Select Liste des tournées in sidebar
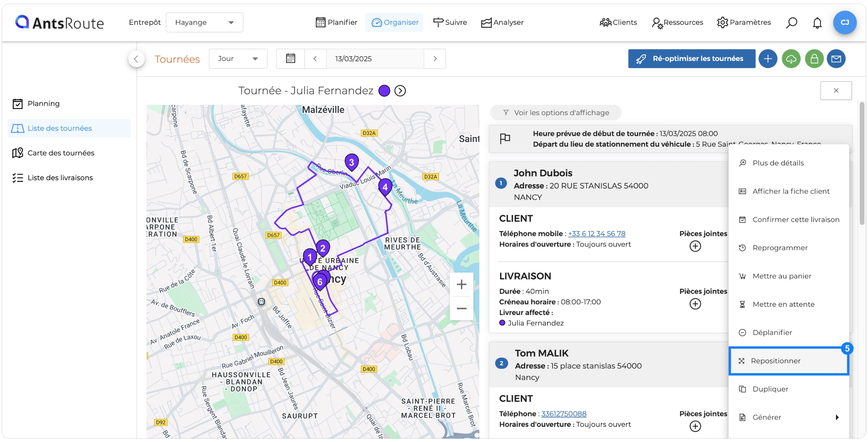This screenshot has width=868, height=442. coord(69,128)
